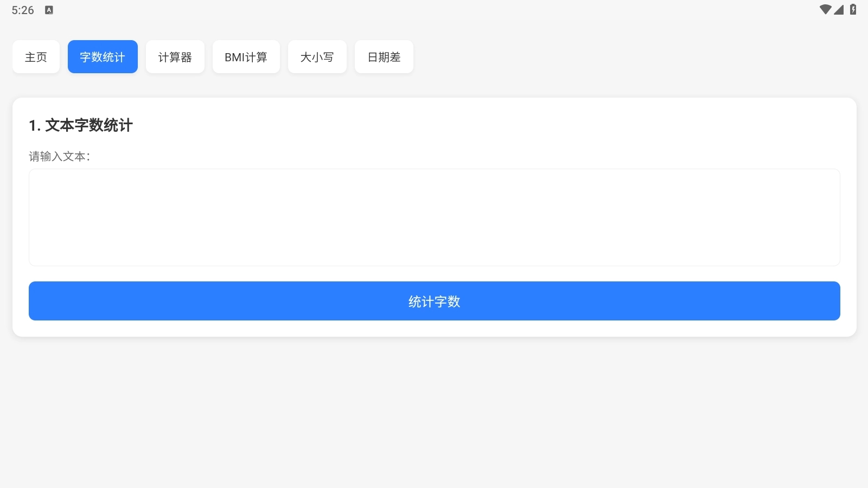The width and height of the screenshot is (868, 488).
Task: Navigate to the date difference 日期差 tab
Action: point(384,56)
